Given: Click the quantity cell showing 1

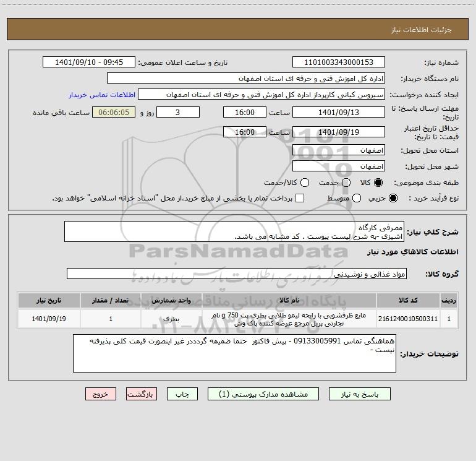Looking at the screenshot, I should [x=111, y=319].
